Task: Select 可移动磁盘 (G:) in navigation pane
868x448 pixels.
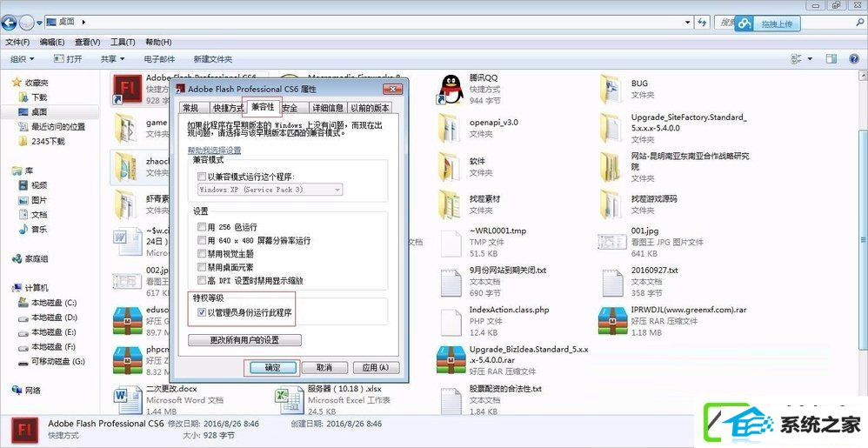Action: [51, 362]
